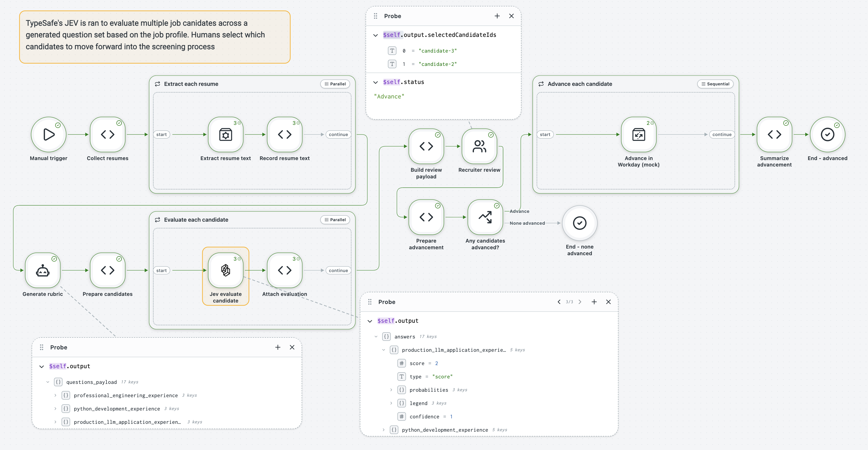The height and width of the screenshot is (450, 868).
Task: Click the None advanced branch label
Action: [527, 223]
